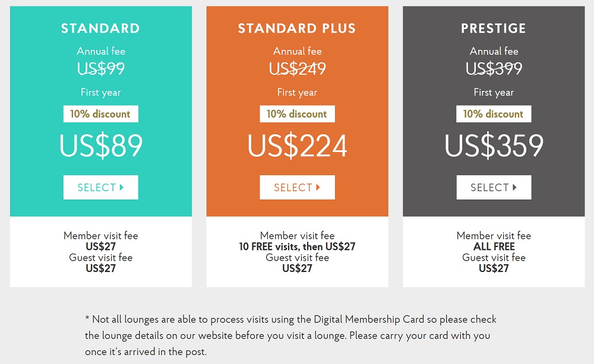The height and width of the screenshot is (364, 594).
Task: Click the gray arrow icon in Prestige's Select
Action: 514,188
